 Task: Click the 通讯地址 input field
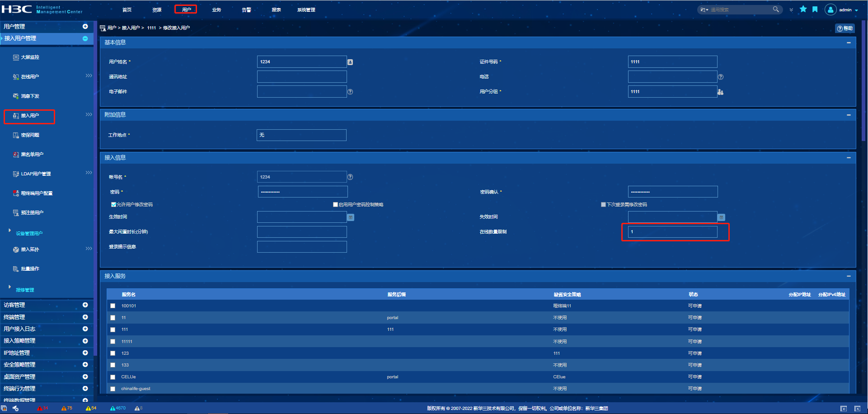click(302, 77)
